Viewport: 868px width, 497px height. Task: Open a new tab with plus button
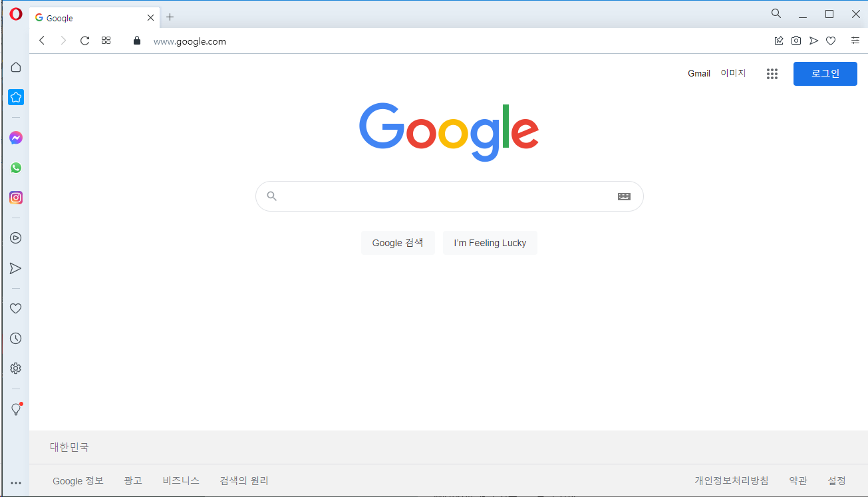(170, 17)
